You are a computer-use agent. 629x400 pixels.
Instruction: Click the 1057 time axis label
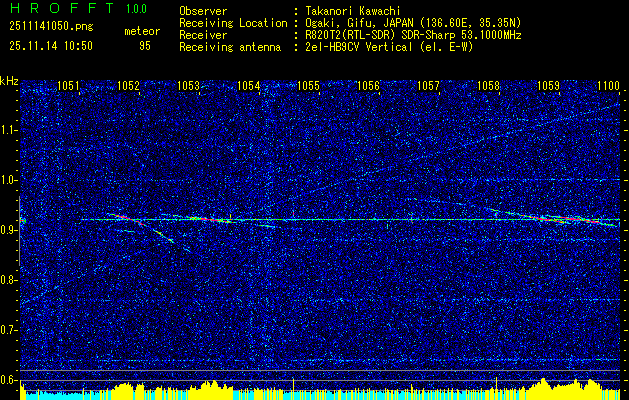pyautogui.click(x=428, y=85)
